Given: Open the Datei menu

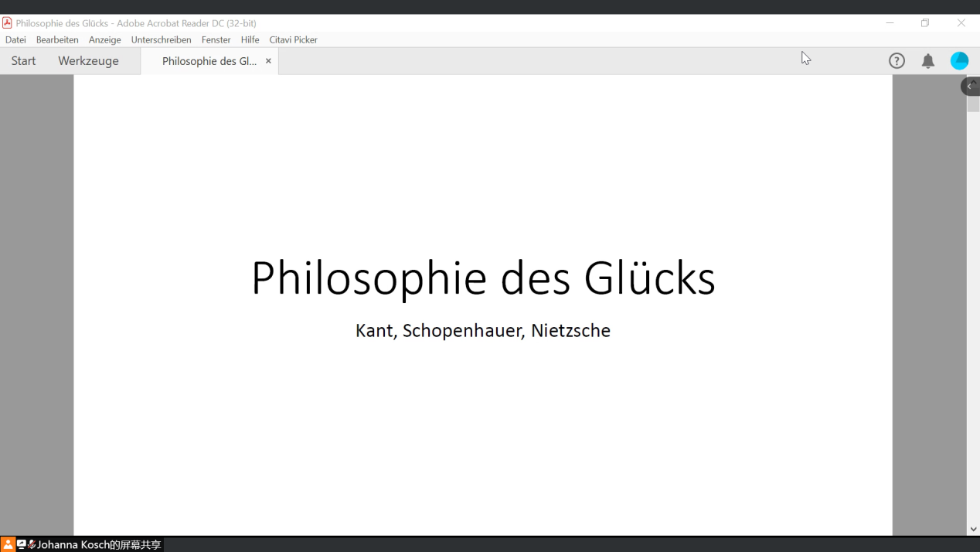Looking at the screenshot, I should pyautogui.click(x=15, y=39).
